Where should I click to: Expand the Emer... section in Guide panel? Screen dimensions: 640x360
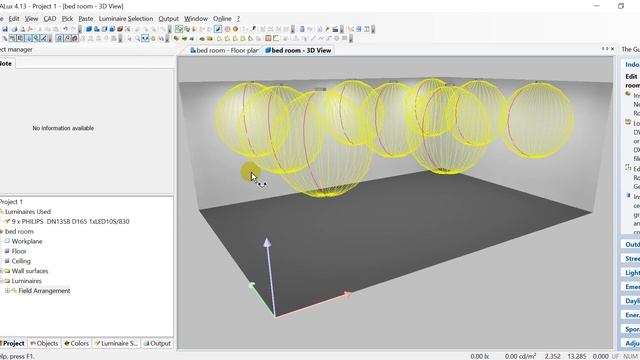[631, 287]
